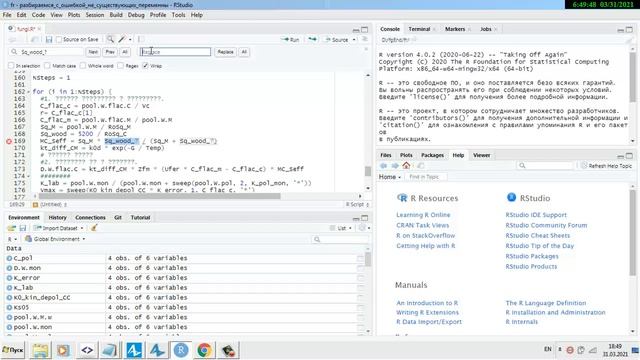Toggle the Match case checkbox
Screen dimensions: 640x360
pos(47,66)
